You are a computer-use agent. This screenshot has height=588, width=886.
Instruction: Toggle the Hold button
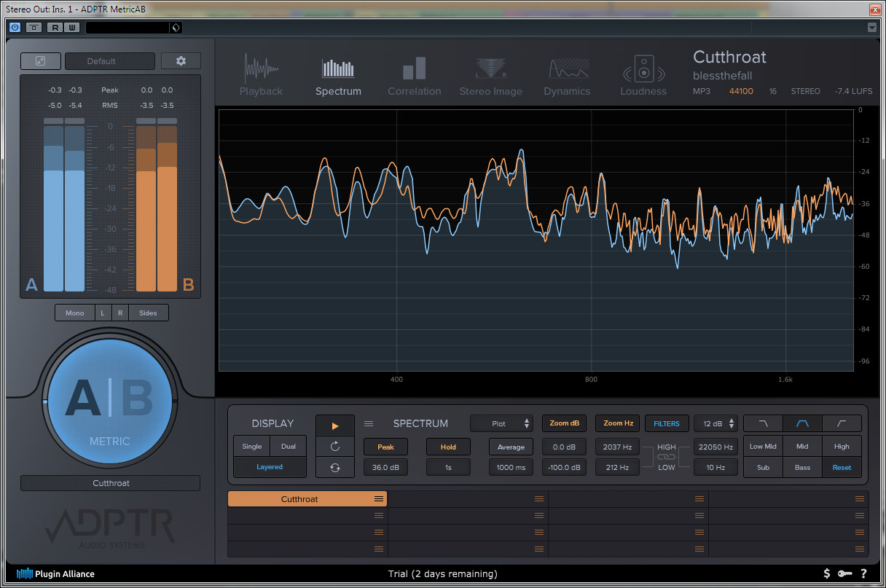(x=448, y=447)
